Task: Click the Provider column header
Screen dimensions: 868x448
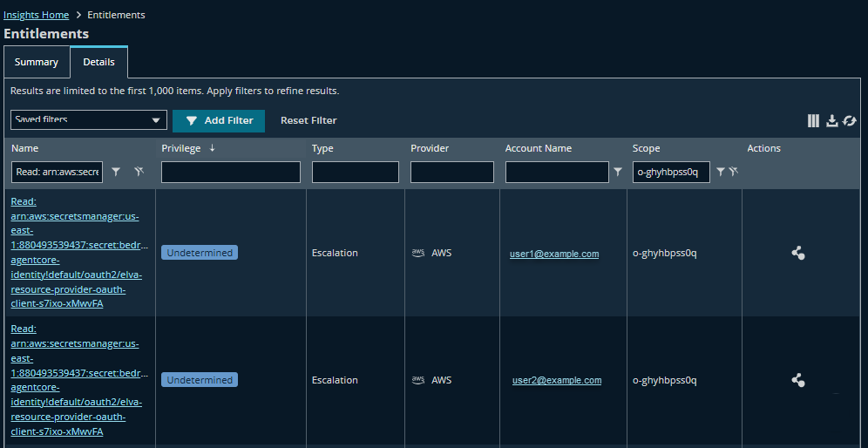Action: click(x=430, y=148)
